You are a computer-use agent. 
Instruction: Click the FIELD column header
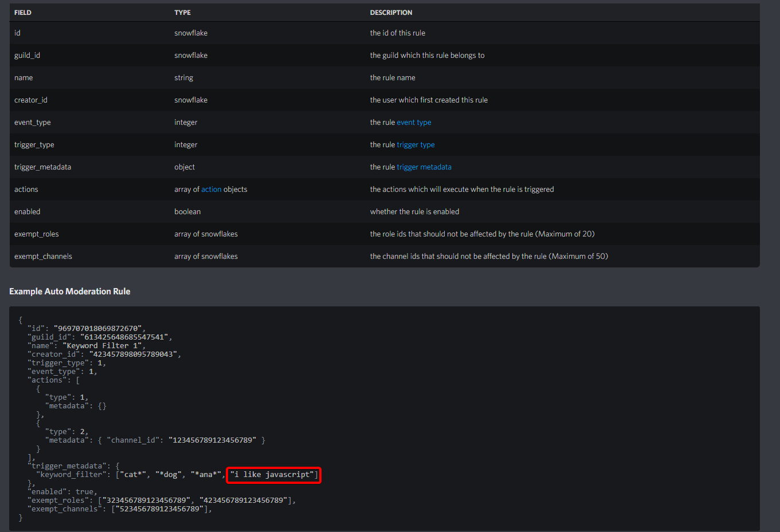pyautogui.click(x=23, y=13)
